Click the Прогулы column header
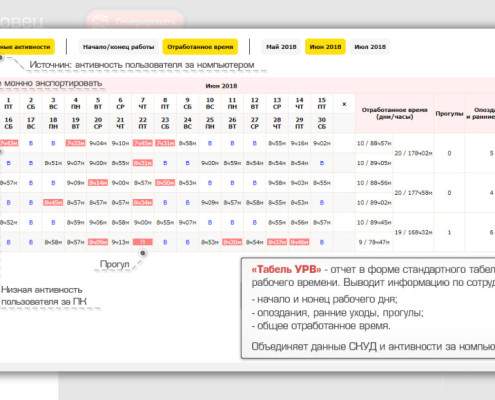Image resolution: width=495 pixels, height=400 pixels. 449,114
